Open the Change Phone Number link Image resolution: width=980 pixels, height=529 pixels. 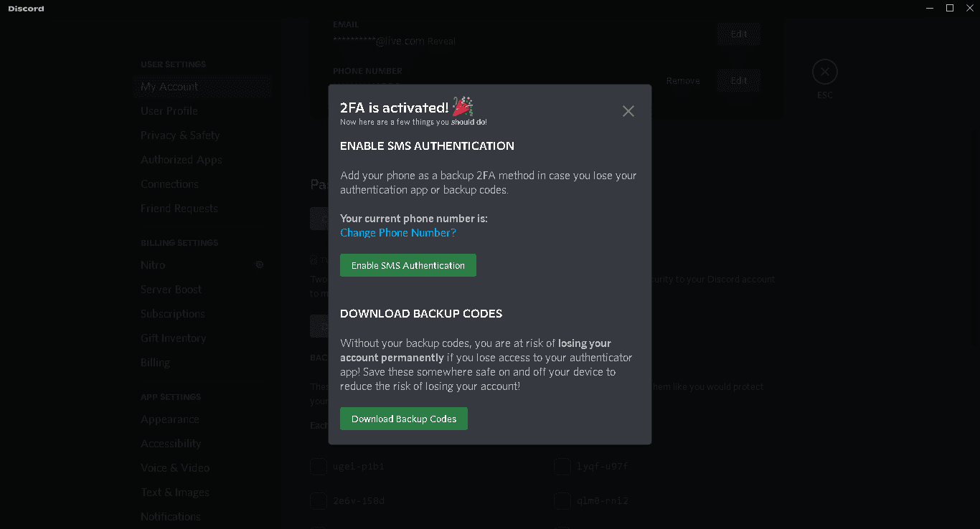(398, 233)
